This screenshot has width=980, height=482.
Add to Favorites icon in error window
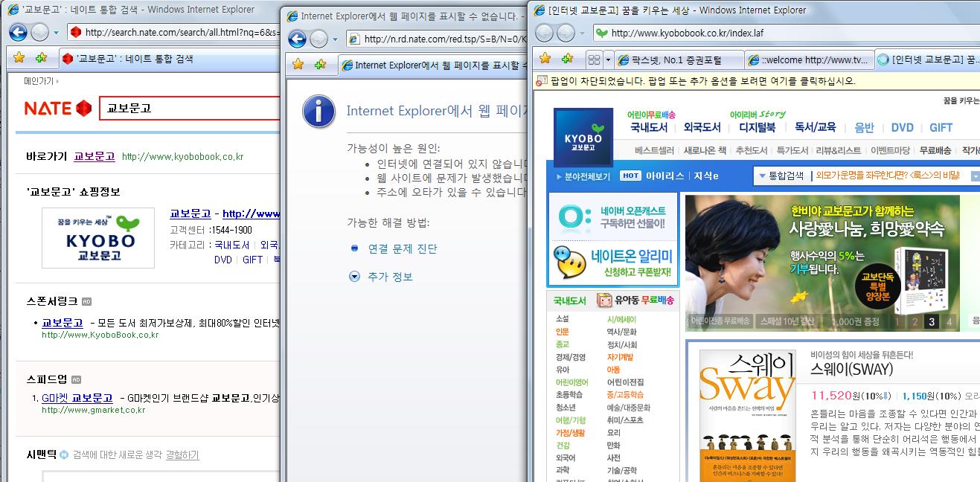[320, 65]
